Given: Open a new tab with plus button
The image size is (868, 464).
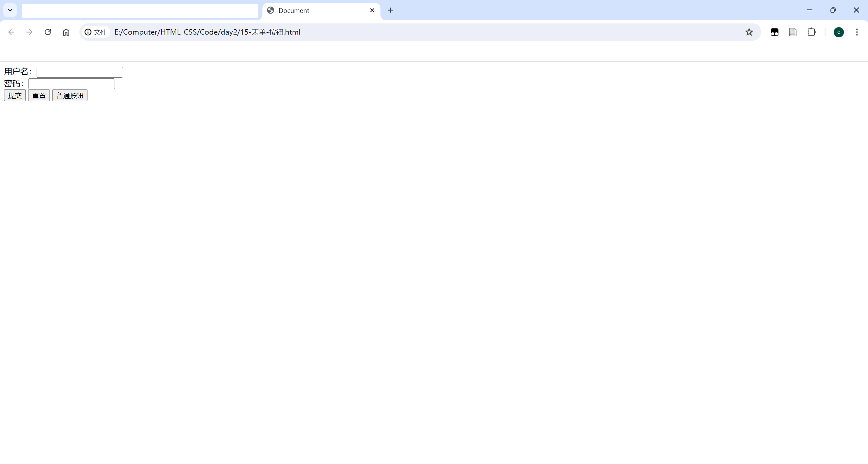Looking at the screenshot, I should (391, 10).
